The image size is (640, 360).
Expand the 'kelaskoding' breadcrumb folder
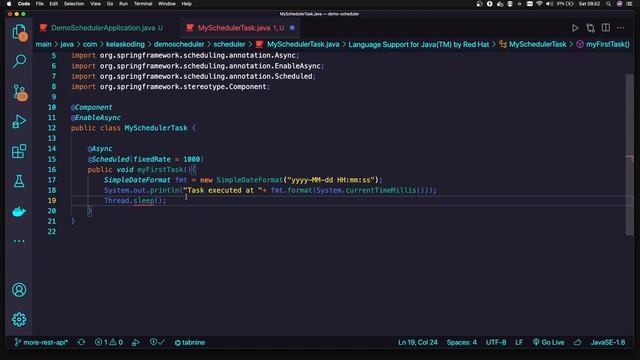(x=125, y=44)
